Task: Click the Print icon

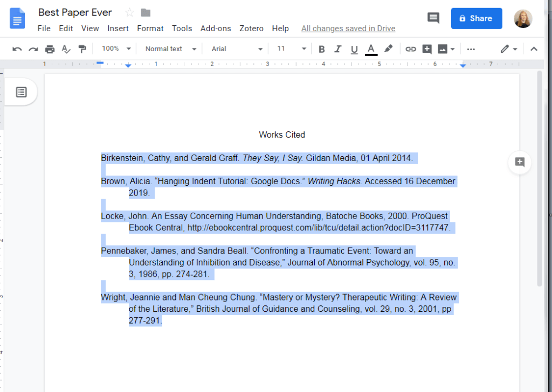Action: (x=50, y=49)
